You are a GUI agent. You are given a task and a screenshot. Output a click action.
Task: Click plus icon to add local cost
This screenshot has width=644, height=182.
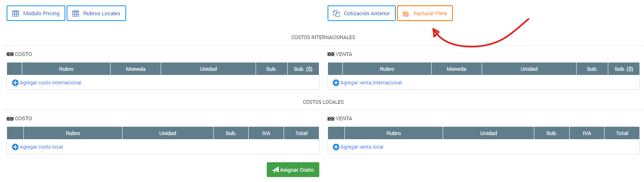click(x=15, y=147)
